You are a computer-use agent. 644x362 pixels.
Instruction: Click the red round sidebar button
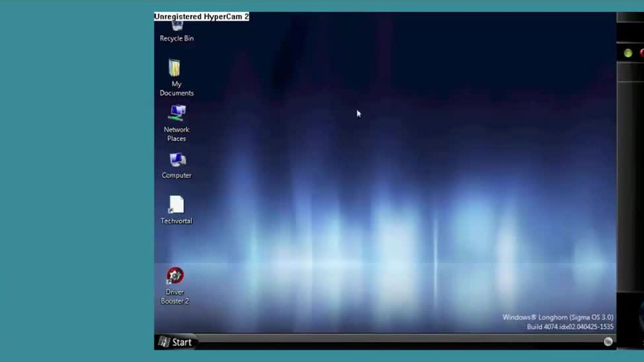coord(642,53)
